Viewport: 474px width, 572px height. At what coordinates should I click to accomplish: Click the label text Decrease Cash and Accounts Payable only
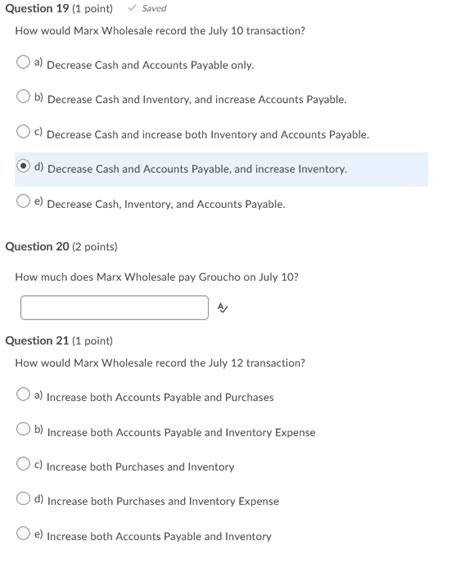pos(150,65)
